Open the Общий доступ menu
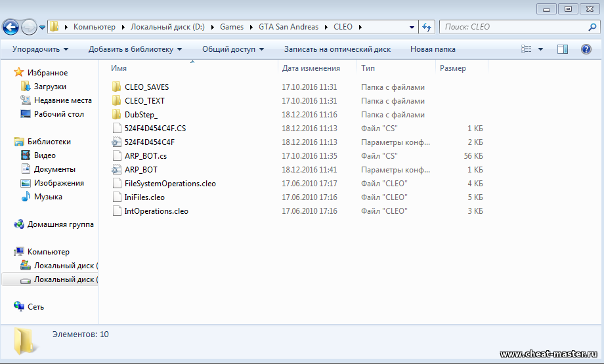 233,49
